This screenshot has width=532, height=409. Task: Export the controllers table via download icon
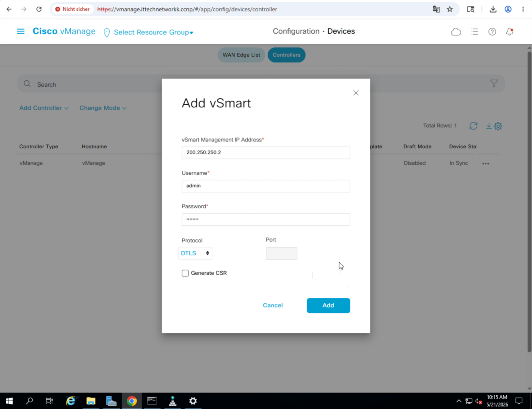pyautogui.click(x=489, y=126)
